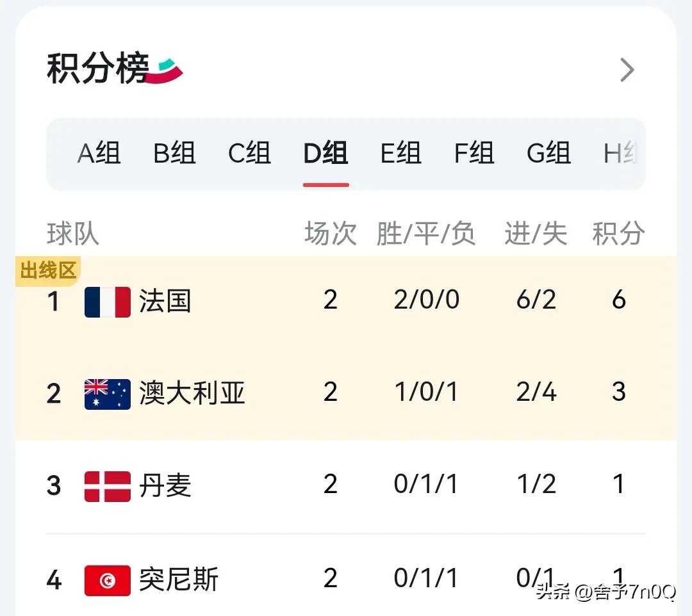
Task: Show the G组 standings tab
Action: (548, 154)
